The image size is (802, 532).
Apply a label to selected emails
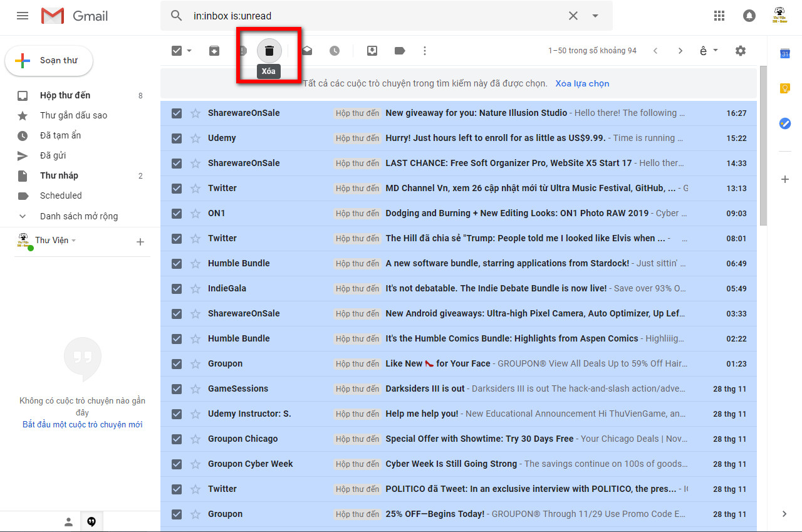pyautogui.click(x=400, y=50)
